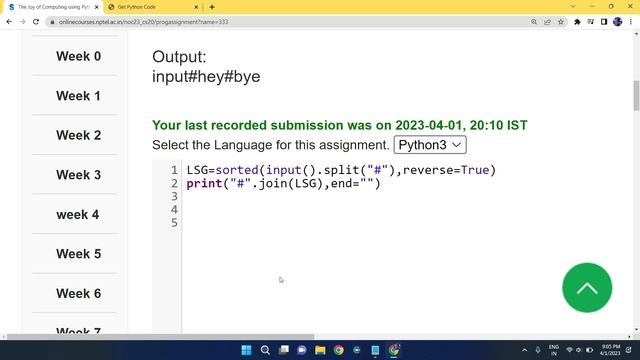
Task: Click the ENG IN language indicator
Action: coord(553,350)
